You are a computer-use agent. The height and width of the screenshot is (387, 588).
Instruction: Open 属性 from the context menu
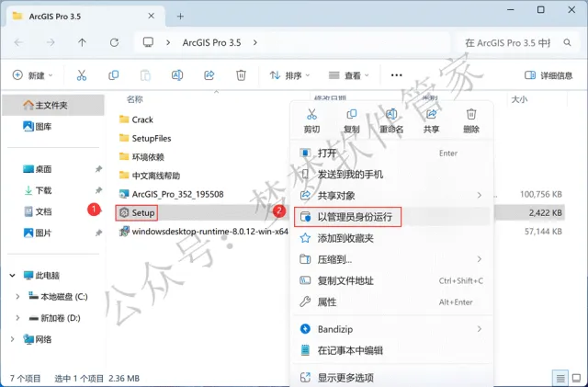391,302
